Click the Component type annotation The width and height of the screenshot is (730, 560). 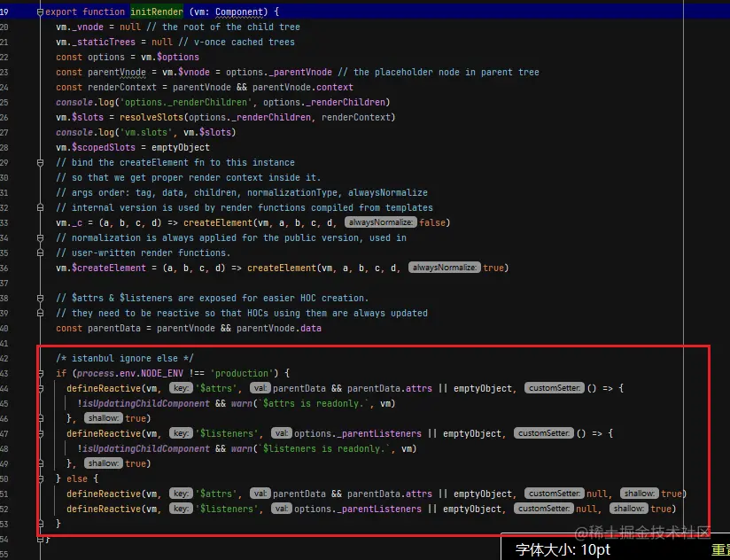click(239, 12)
